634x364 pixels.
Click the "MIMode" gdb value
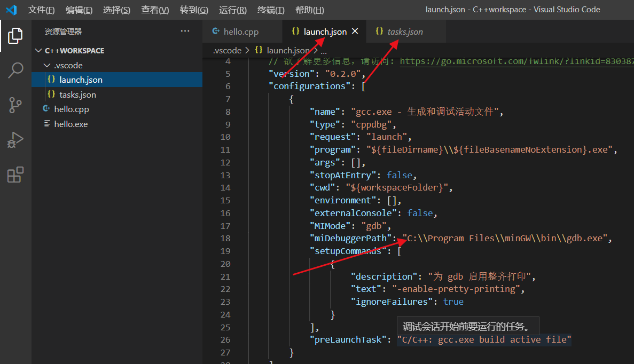click(374, 225)
